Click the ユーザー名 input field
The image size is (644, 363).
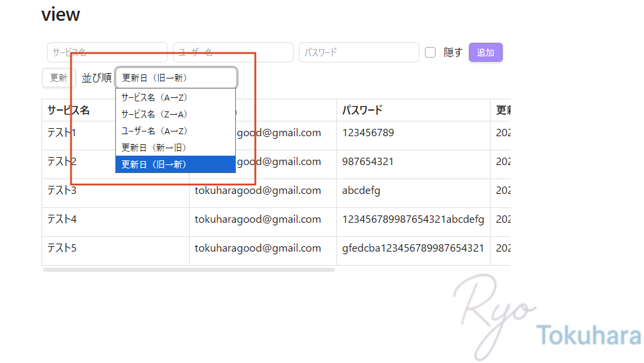click(233, 52)
